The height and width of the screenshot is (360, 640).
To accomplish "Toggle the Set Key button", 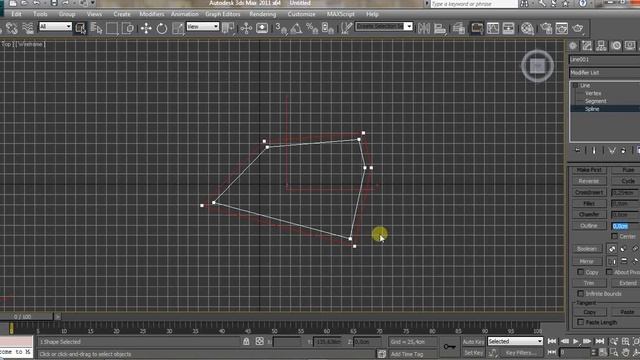I will coord(473,353).
